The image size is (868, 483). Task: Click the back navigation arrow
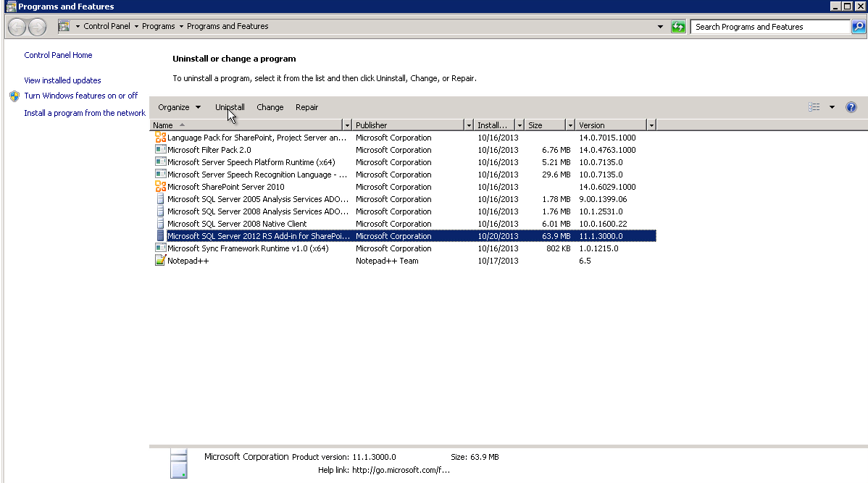click(16, 26)
